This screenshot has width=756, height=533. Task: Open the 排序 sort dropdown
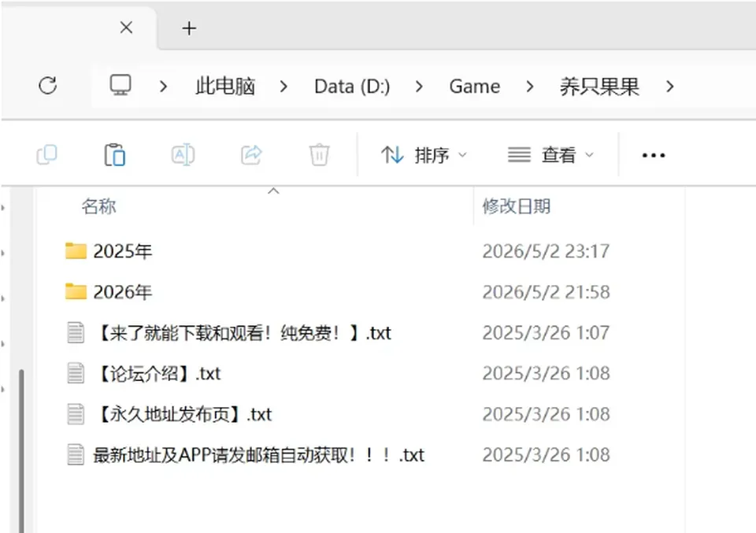coord(424,155)
